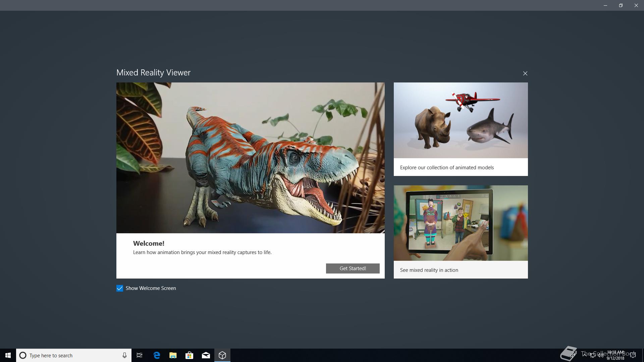Click the Cortana circle icon
The image size is (644, 362).
[x=23, y=355]
